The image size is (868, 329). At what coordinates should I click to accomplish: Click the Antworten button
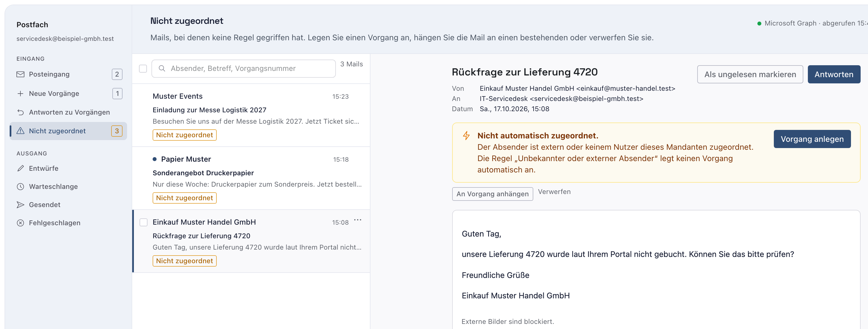tap(834, 74)
